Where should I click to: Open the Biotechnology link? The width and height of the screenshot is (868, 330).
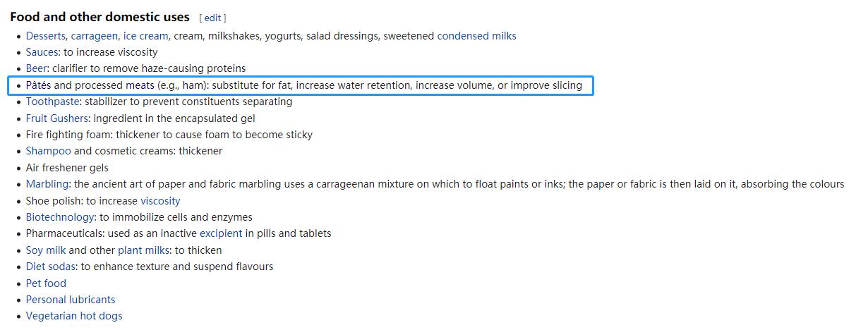(x=59, y=217)
